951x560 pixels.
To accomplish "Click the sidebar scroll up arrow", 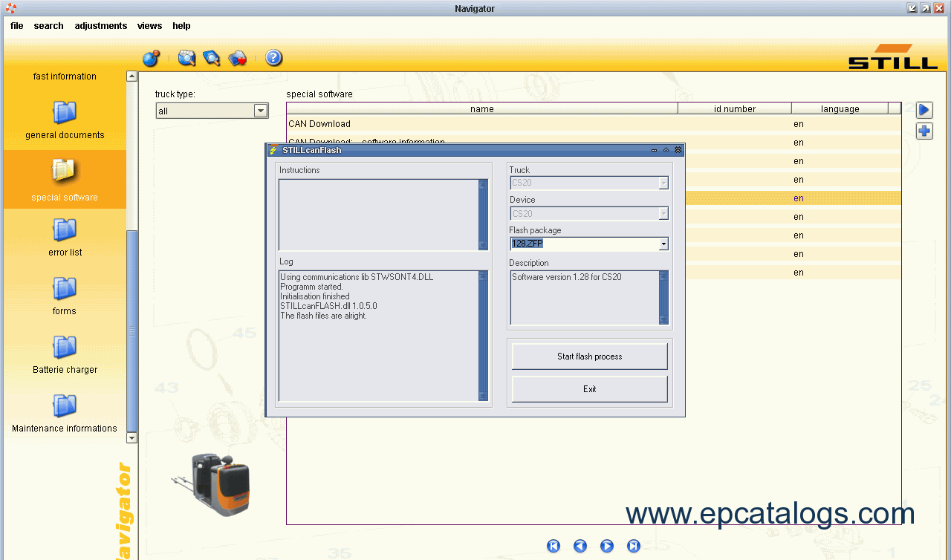I will coord(132,76).
